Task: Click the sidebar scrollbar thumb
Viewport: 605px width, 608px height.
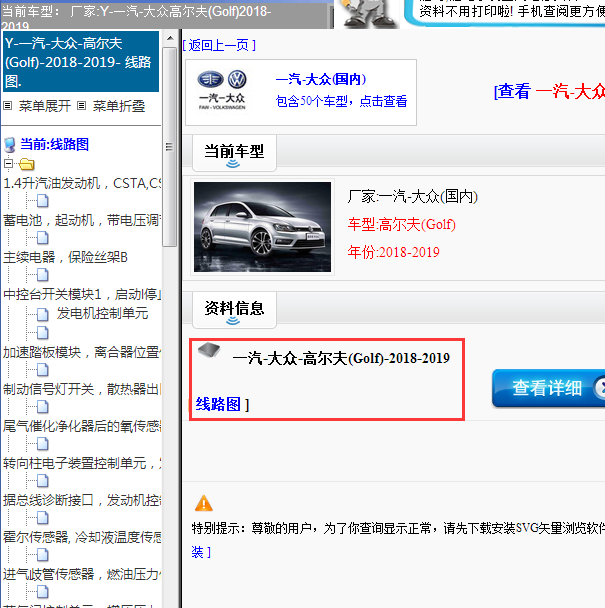Action: click(169, 147)
